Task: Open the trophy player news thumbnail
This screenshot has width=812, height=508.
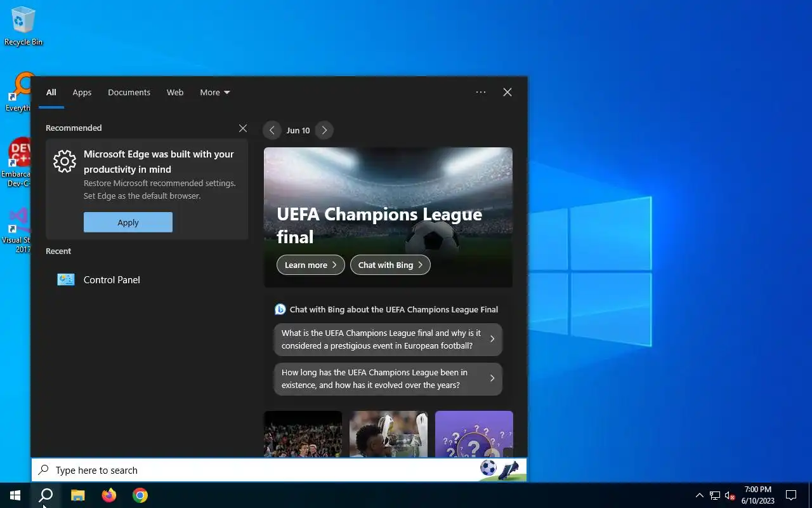Action: (x=388, y=434)
